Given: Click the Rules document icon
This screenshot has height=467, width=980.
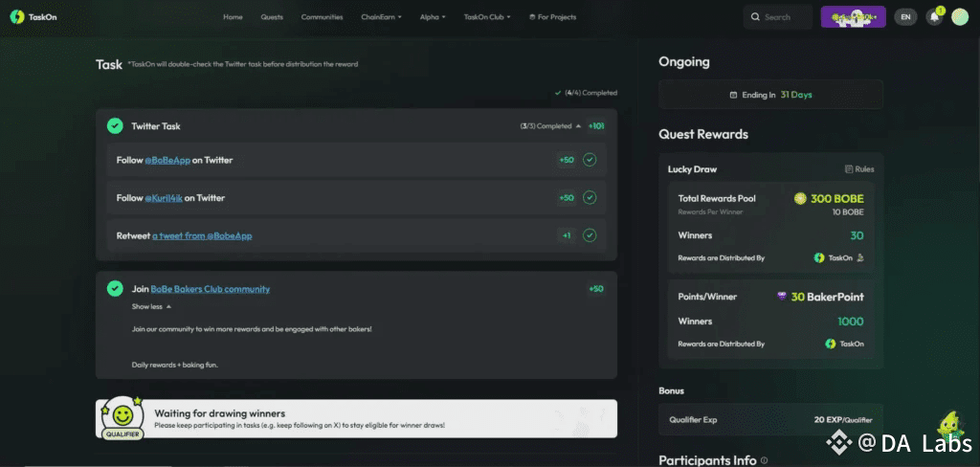Looking at the screenshot, I should 849,168.
